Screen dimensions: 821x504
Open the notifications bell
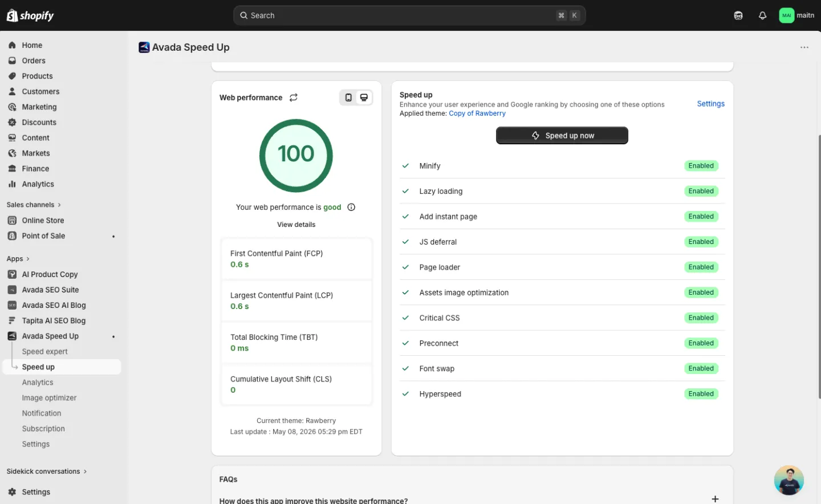tap(762, 15)
